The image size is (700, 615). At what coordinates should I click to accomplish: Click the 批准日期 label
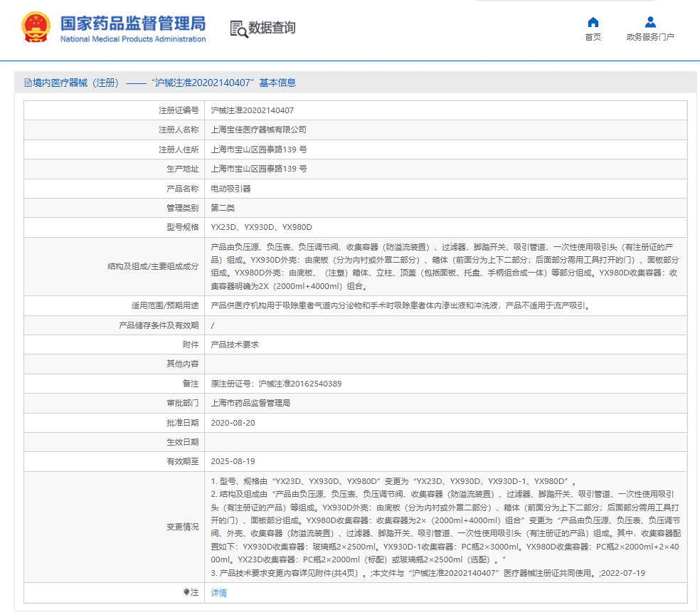pyautogui.click(x=183, y=423)
